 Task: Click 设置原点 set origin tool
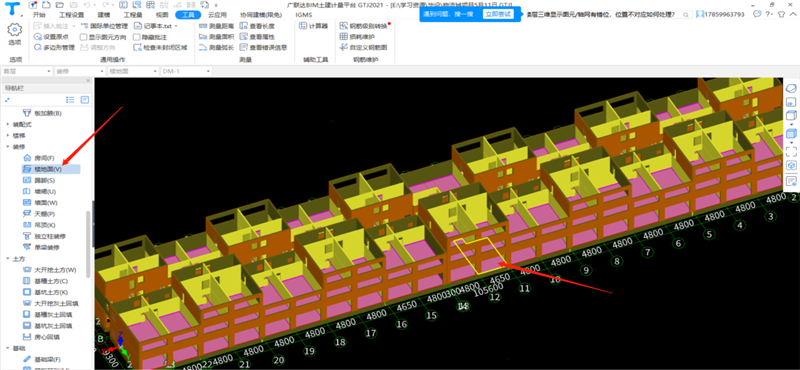click(x=52, y=37)
